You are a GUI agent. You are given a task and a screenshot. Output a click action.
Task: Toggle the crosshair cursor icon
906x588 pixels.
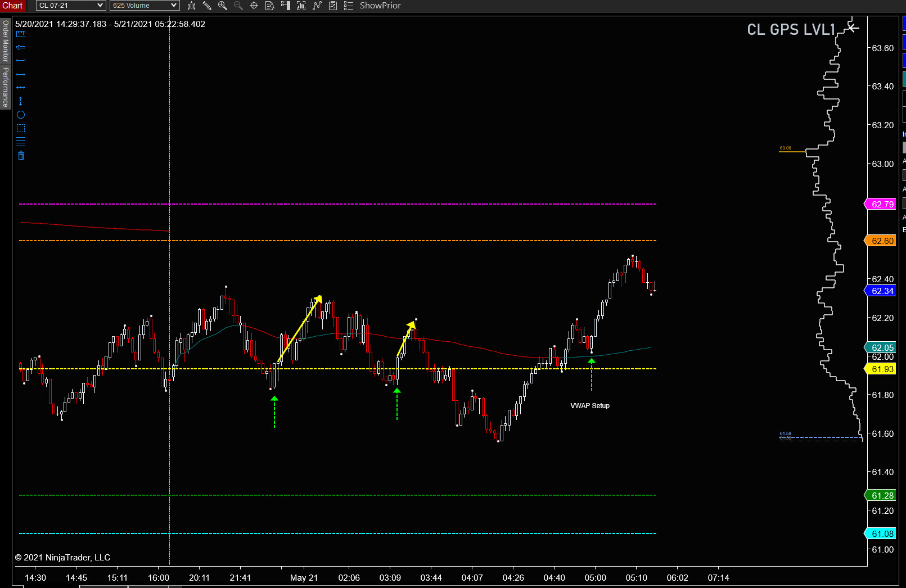tap(254, 6)
